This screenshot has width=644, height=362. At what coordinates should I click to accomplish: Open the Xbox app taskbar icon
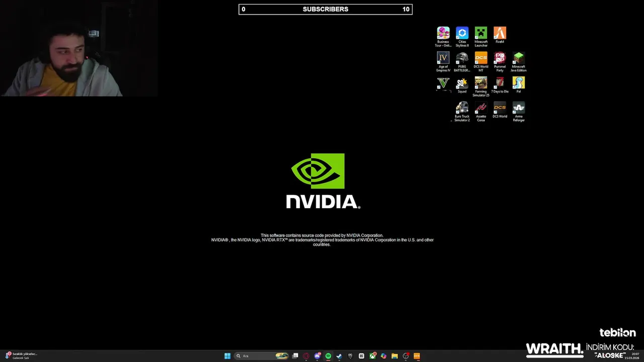[x=372, y=356]
